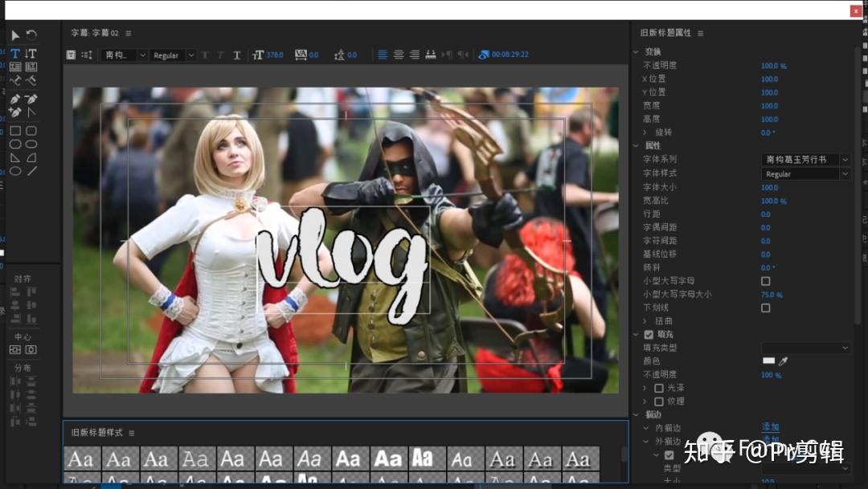Click the toolbar font size value 378.0
Viewport: 868px width, 489px height.
(275, 55)
